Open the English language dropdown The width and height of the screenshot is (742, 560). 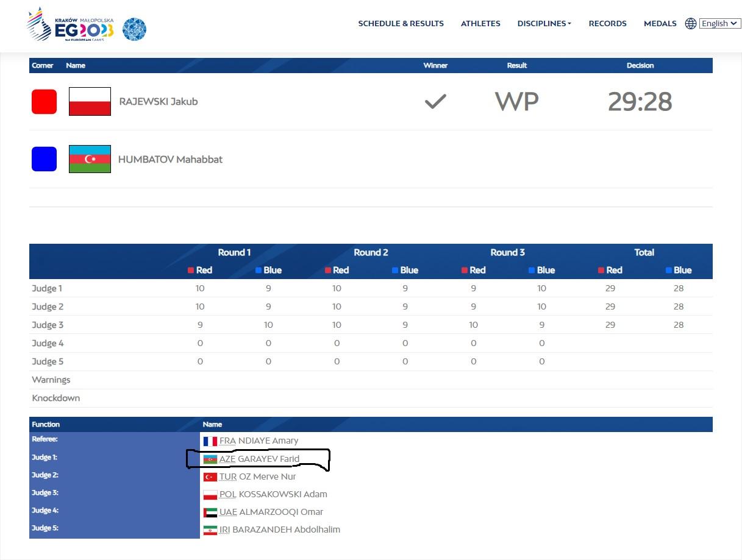click(x=719, y=24)
